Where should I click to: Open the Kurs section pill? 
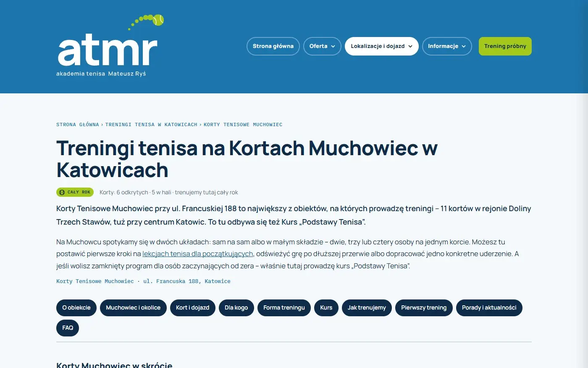[326, 308]
